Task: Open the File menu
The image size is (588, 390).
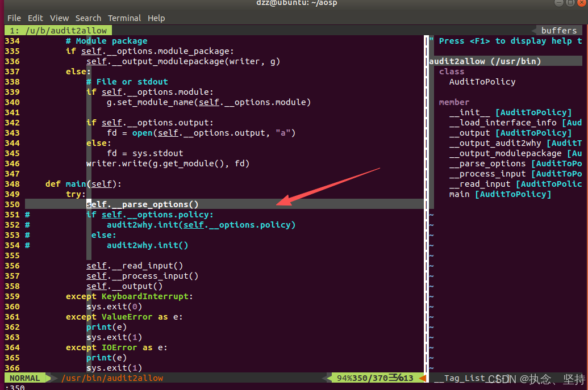Action: pos(14,18)
